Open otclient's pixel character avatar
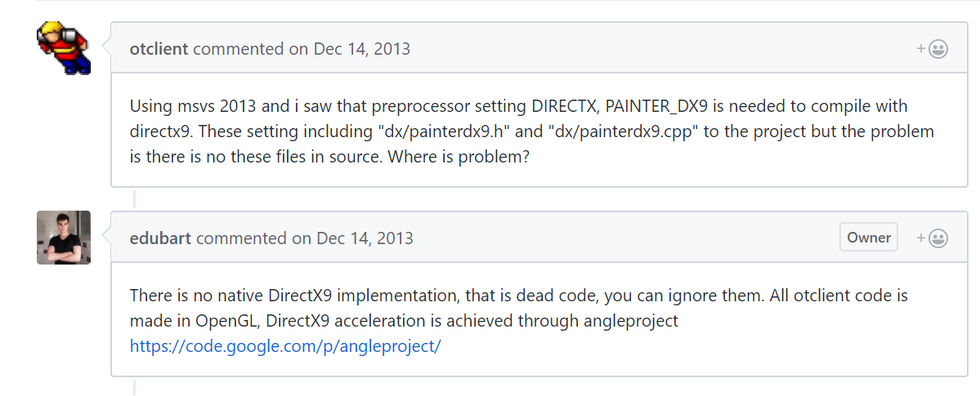Image resolution: width=980 pixels, height=396 pixels. pyautogui.click(x=64, y=48)
